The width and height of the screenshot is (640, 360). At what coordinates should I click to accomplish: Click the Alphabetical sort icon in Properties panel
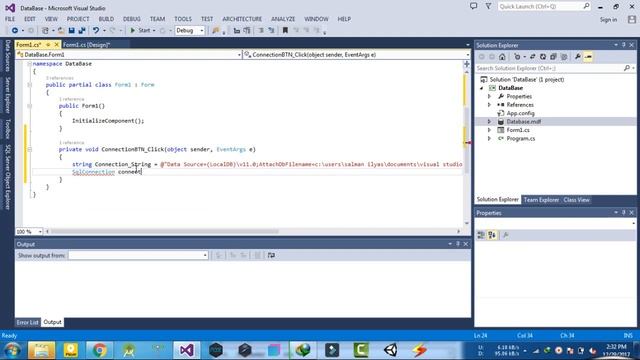[492, 235]
